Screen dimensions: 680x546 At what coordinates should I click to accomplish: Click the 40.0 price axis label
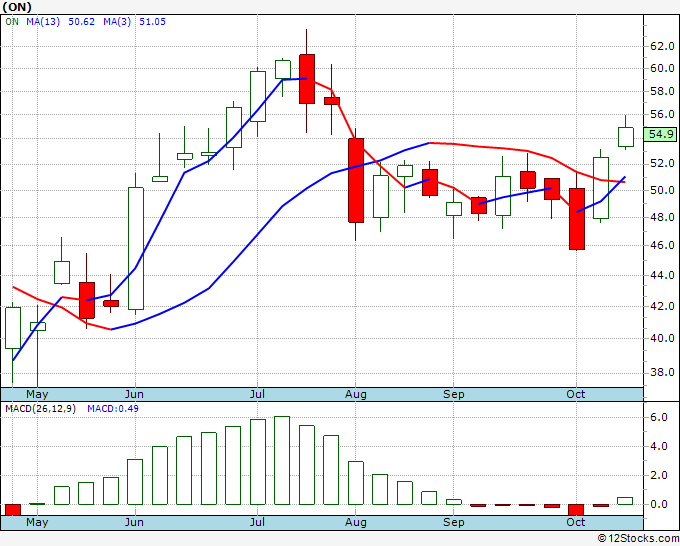click(x=662, y=338)
